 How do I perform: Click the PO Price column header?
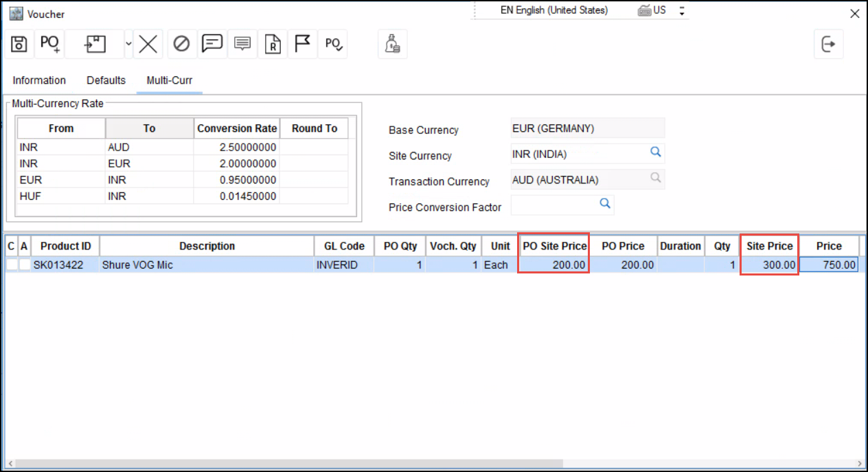pyautogui.click(x=623, y=246)
